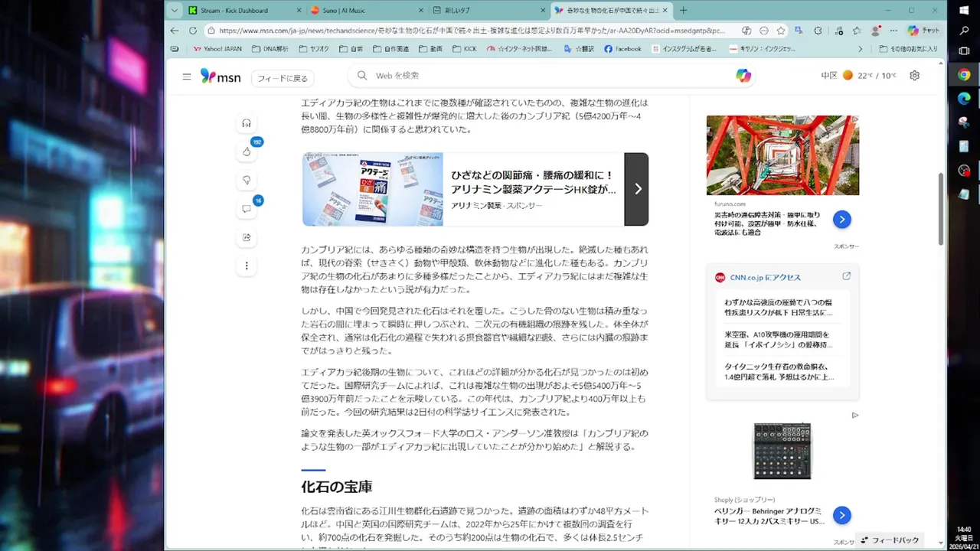Click the address bar URL field
980x551 pixels.
[471, 31]
